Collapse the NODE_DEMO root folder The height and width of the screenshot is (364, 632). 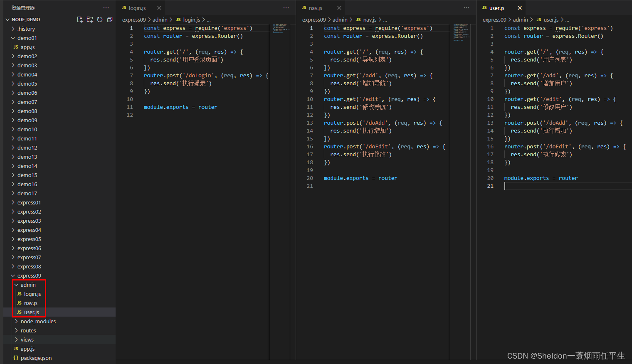pos(59,20)
